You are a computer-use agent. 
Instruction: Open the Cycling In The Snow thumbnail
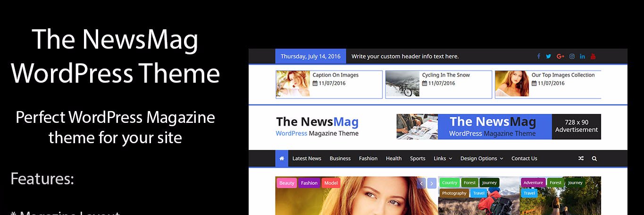402,84
